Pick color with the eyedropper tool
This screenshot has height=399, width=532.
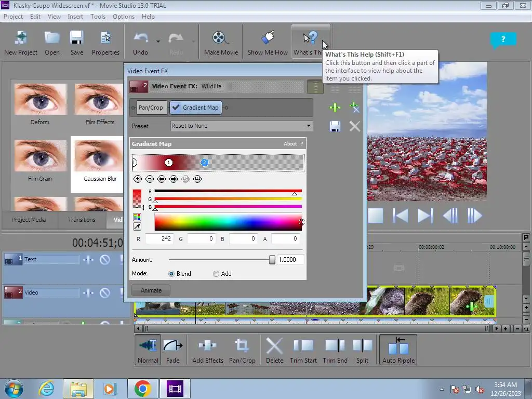(137, 227)
